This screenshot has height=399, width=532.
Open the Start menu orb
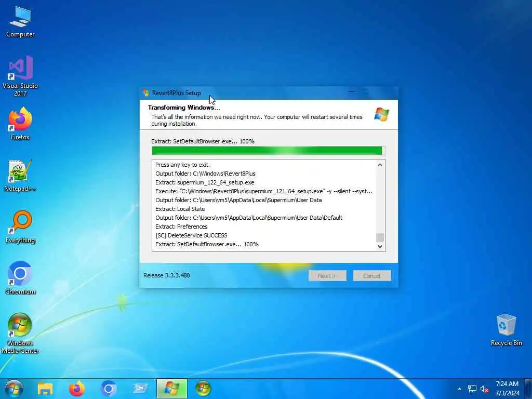pyautogui.click(x=14, y=389)
